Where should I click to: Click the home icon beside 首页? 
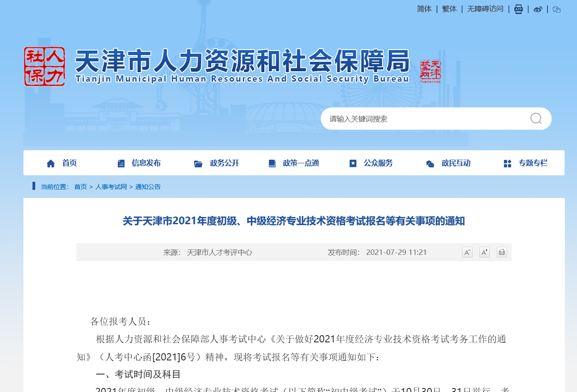click(50, 163)
